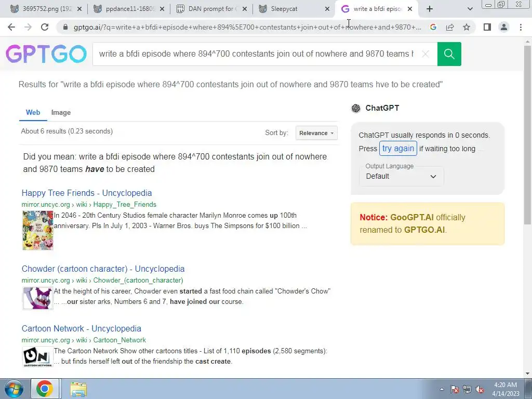Click the mirror.uncyc.org Chowder URL

click(102, 281)
